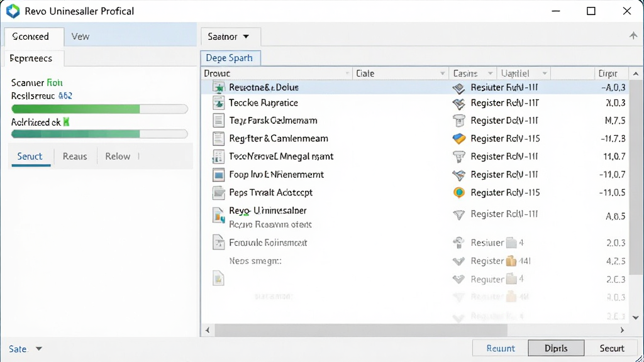Click the Revo Uninstaller logo in title bar
The width and height of the screenshot is (644, 362).
[13, 11]
